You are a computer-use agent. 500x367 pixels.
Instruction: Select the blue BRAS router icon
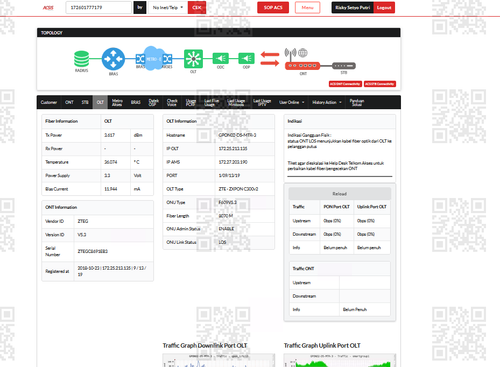tap(113, 59)
